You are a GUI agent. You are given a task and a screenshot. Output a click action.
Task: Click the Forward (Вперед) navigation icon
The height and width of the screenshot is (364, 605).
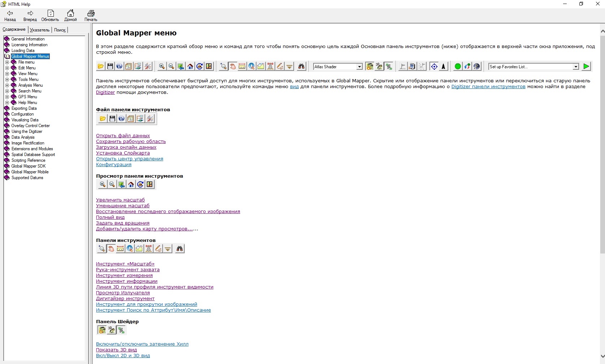(x=30, y=13)
